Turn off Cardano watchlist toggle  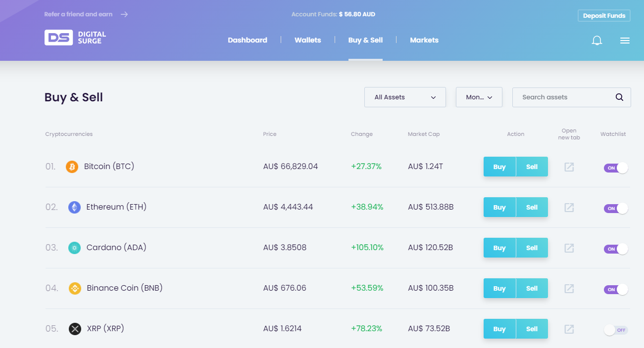pos(616,249)
